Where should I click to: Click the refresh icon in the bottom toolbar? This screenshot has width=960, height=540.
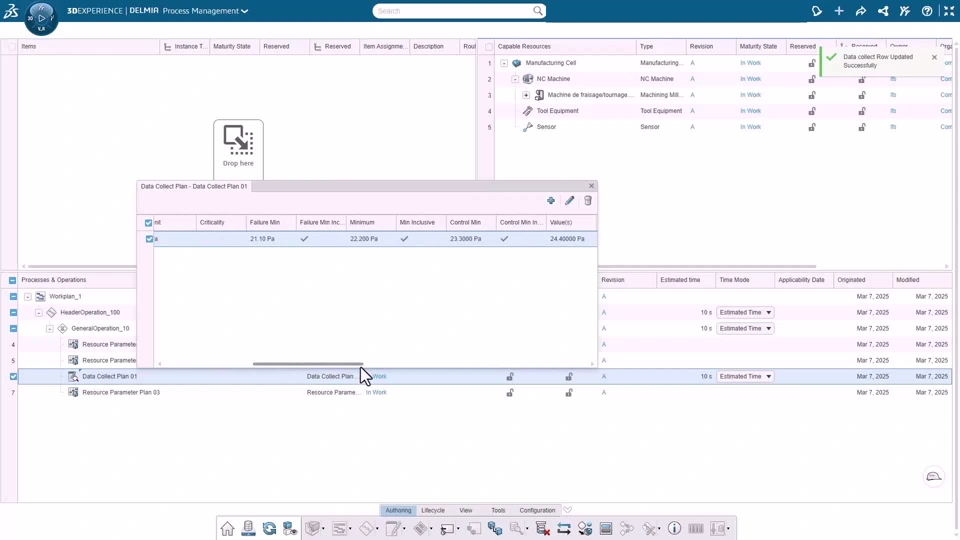coord(269,528)
